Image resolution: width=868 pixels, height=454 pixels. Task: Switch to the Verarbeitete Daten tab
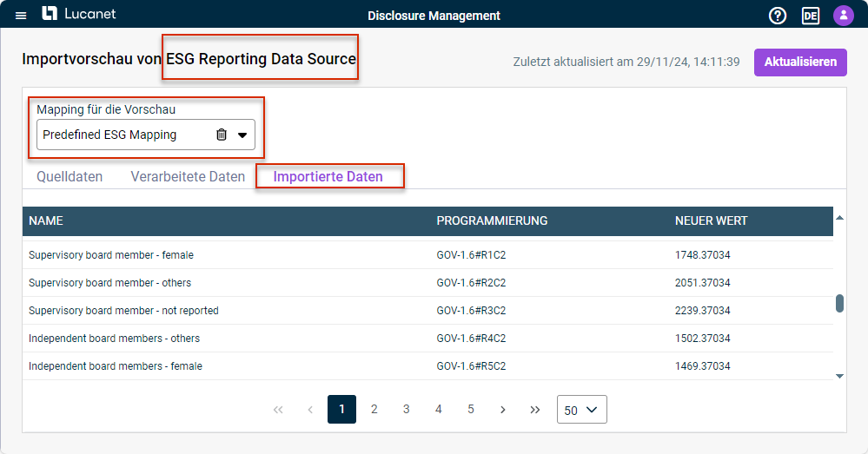click(x=188, y=176)
